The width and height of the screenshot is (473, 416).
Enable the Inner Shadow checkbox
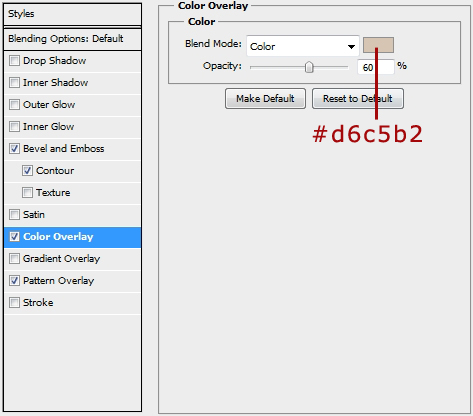pyautogui.click(x=14, y=83)
